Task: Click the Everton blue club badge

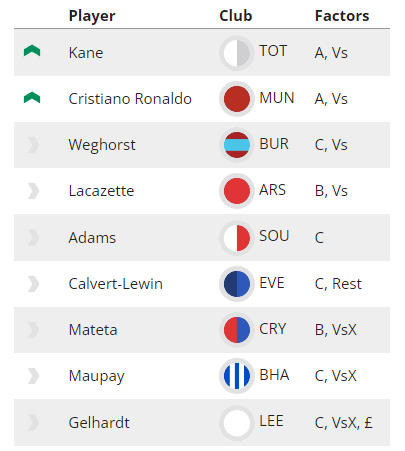Action: coord(237,284)
